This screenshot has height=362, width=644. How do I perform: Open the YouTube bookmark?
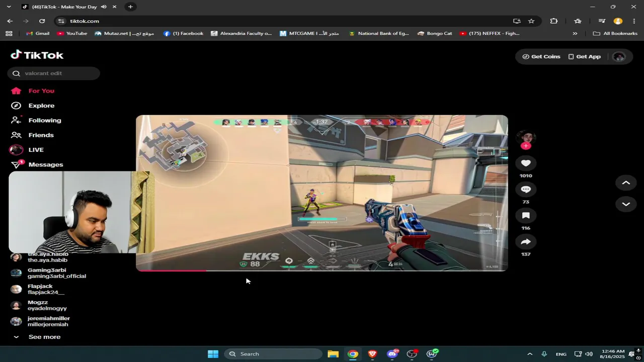pos(72,34)
